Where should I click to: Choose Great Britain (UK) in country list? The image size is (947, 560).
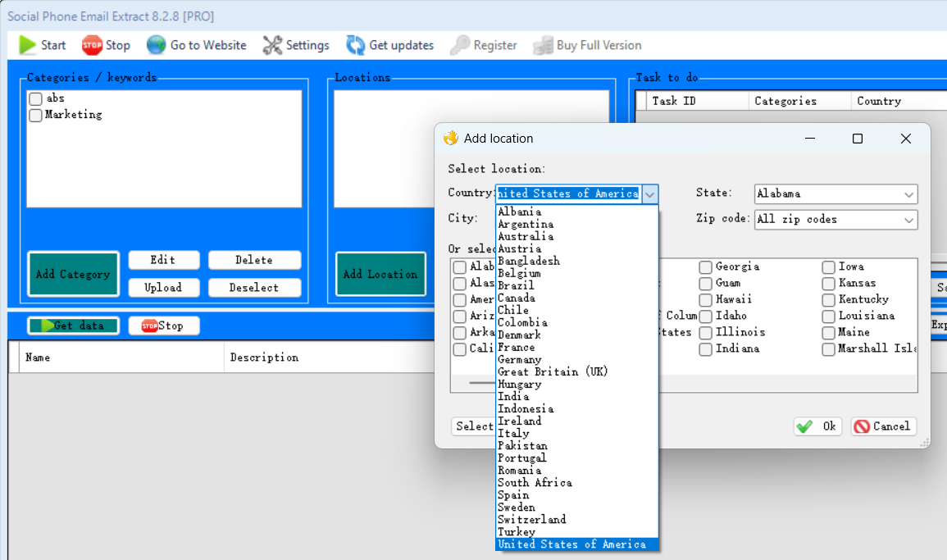click(x=553, y=371)
